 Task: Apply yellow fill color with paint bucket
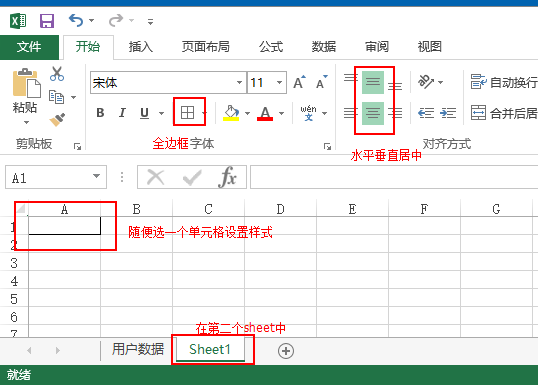coord(231,113)
